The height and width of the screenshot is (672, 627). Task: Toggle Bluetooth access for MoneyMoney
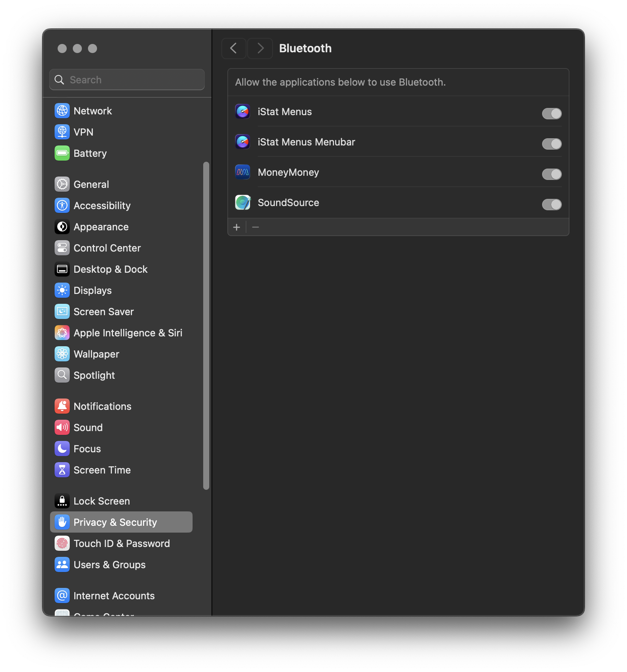(552, 174)
